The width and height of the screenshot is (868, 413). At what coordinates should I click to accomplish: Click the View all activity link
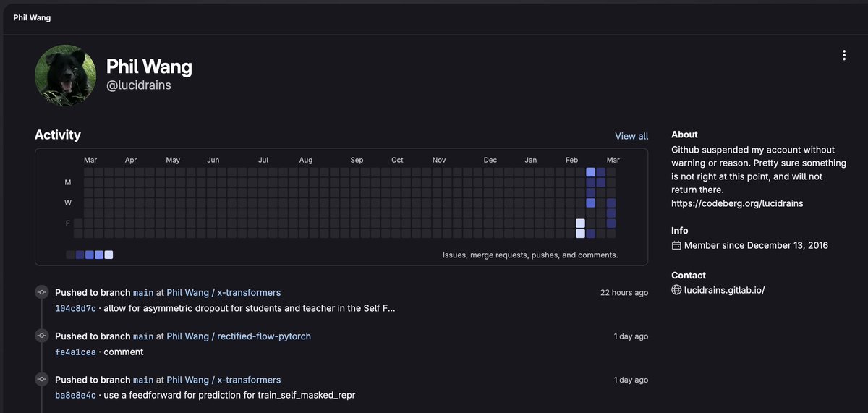click(631, 136)
